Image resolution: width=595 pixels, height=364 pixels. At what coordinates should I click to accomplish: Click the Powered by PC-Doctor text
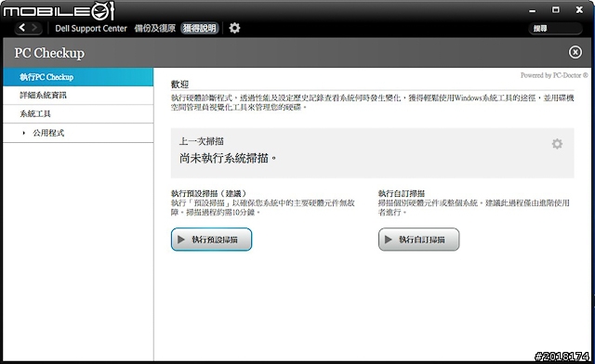[x=554, y=75]
